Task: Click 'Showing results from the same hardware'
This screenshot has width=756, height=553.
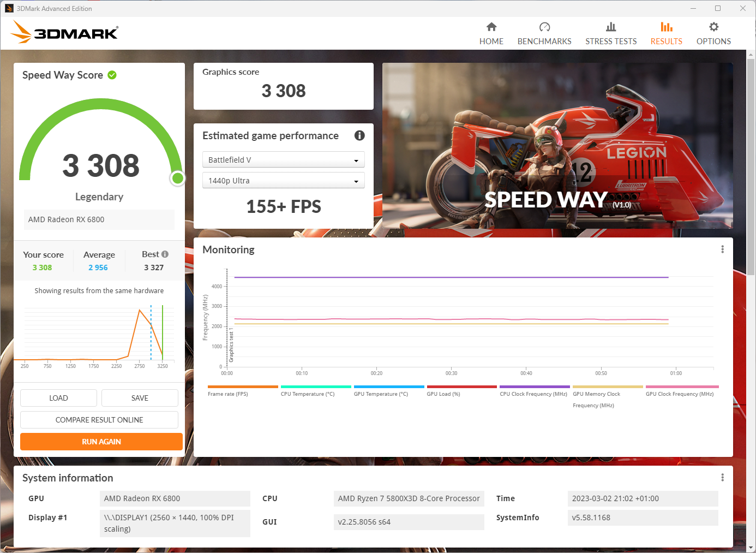Action: pos(99,291)
